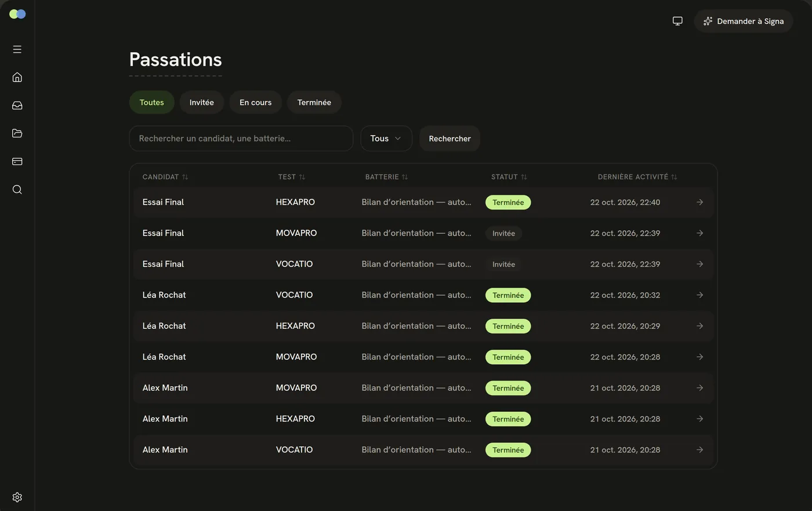Click the Passations page title

(x=176, y=60)
